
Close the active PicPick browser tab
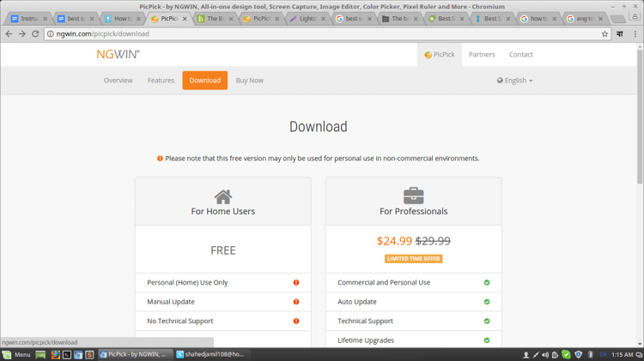coord(185,19)
